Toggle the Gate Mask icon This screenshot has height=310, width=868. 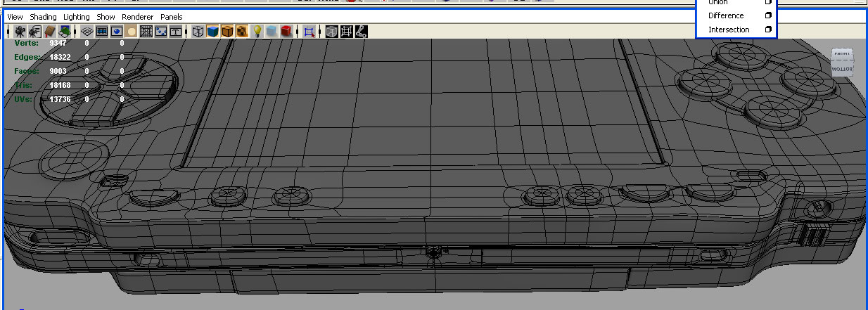pos(132,32)
